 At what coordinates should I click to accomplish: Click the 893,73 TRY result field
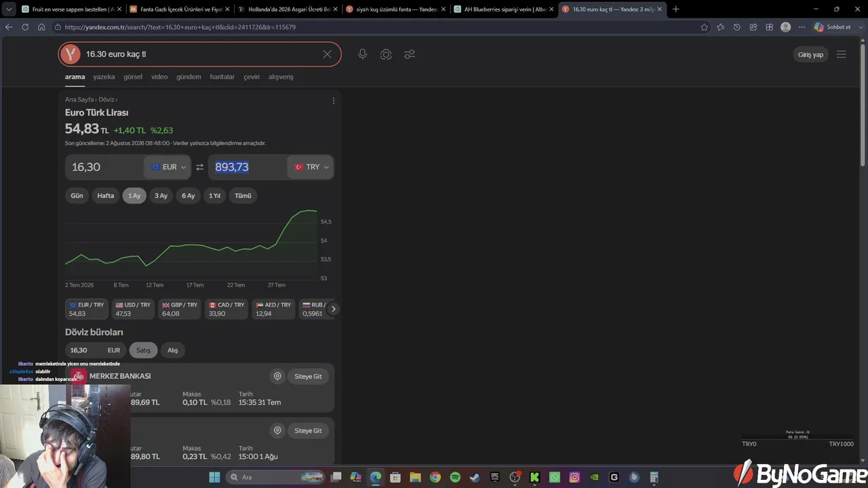248,167
